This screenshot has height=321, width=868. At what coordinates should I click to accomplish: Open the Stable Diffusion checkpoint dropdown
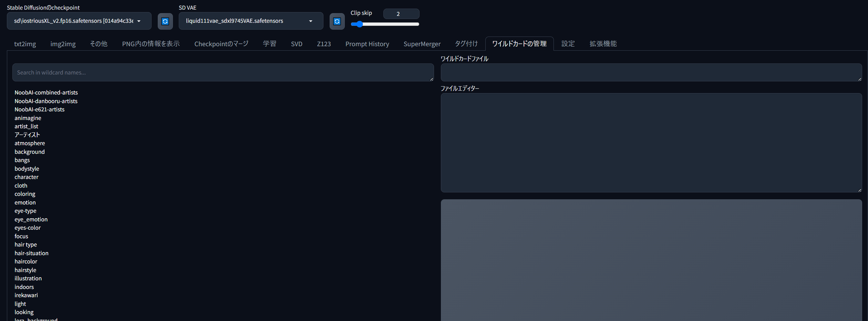click(79, 21)
